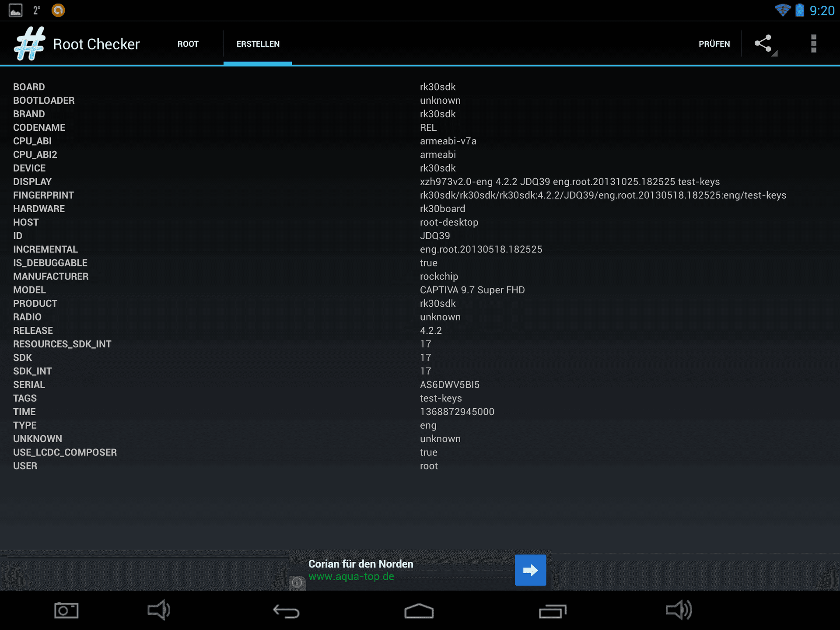Select the MANUFACTURER value rockchip
This screenshot has width=840, height=630.
[x=439, y=277]
